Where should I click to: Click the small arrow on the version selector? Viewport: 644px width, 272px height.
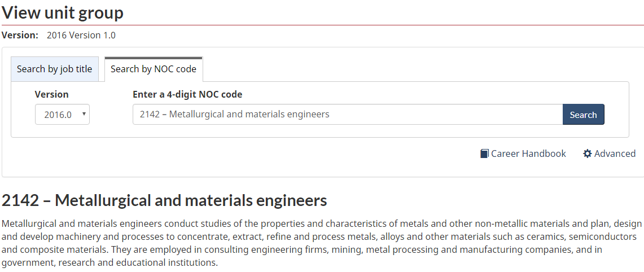coord(84,114)
